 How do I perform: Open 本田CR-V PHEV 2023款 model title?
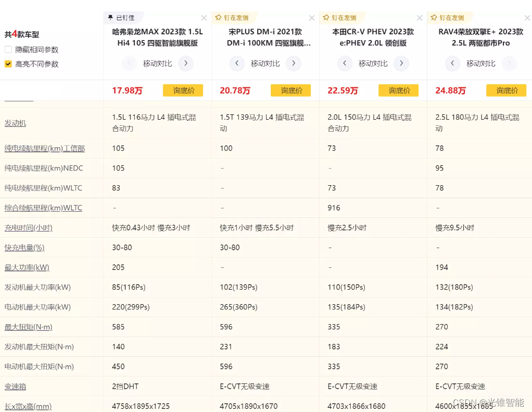coord(373,37)
